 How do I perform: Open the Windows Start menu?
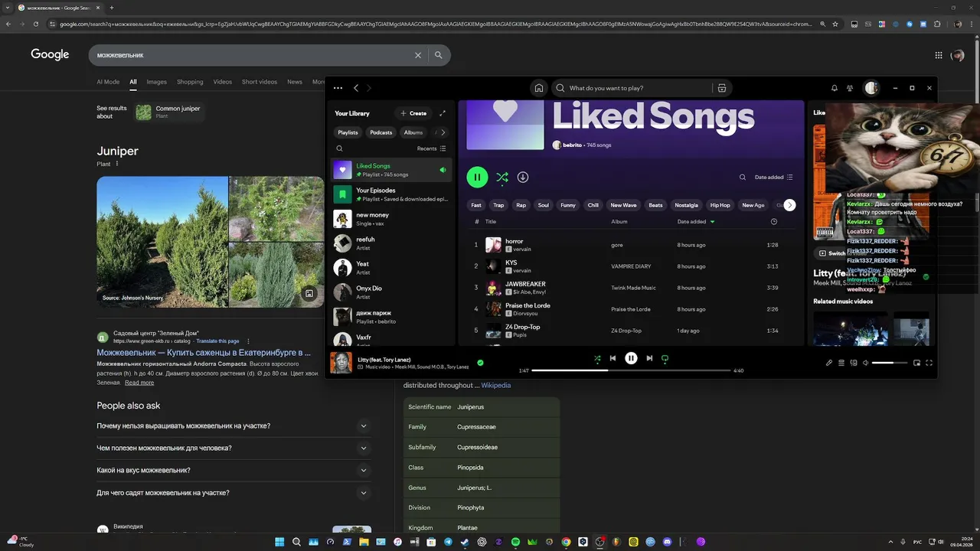[279, 542]
